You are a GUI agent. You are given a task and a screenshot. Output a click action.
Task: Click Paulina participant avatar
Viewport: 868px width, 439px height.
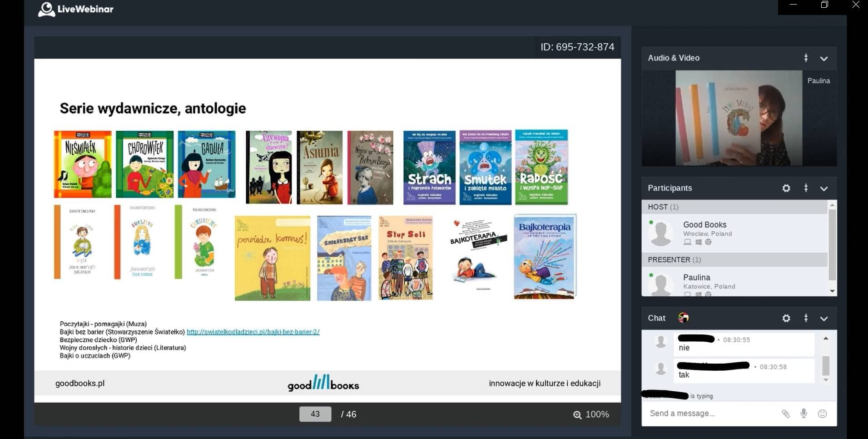tap(661, 284)
